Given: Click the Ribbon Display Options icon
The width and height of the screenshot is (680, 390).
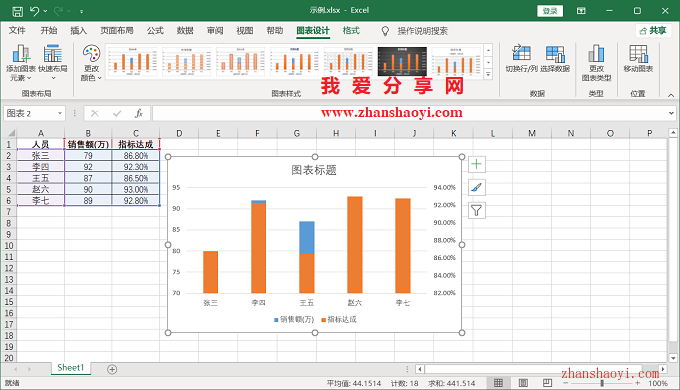Looking at the screenshot, I should (x=581, y=11).
